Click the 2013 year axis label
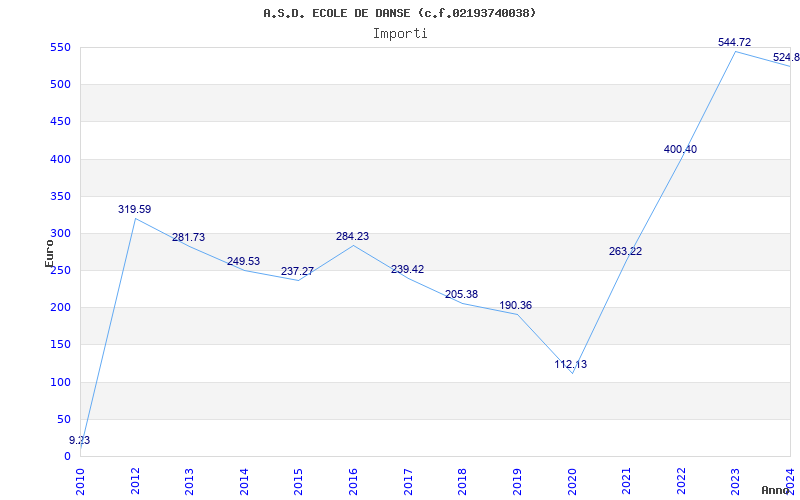This screenshot has height=500, width=800. pos(189,482)
